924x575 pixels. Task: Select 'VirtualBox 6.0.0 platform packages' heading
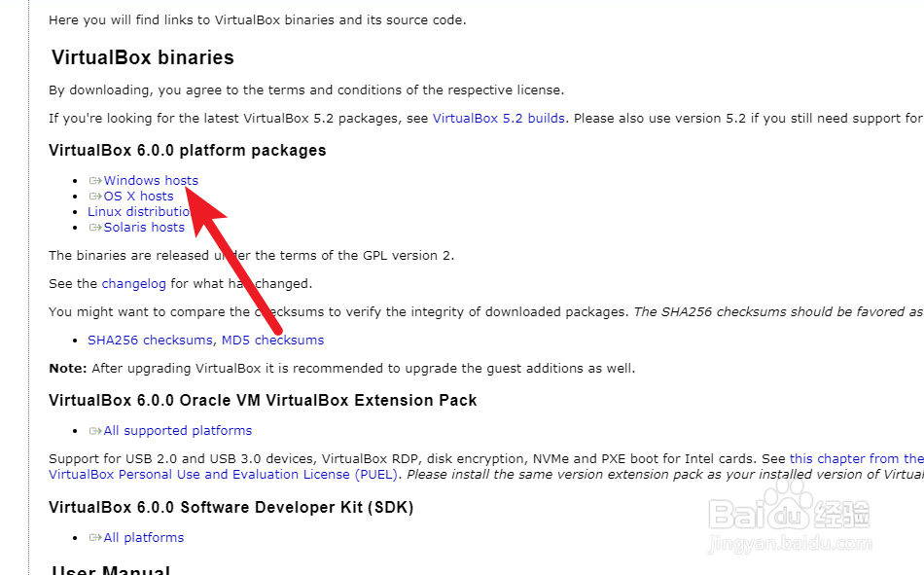[x=188, y=151]
